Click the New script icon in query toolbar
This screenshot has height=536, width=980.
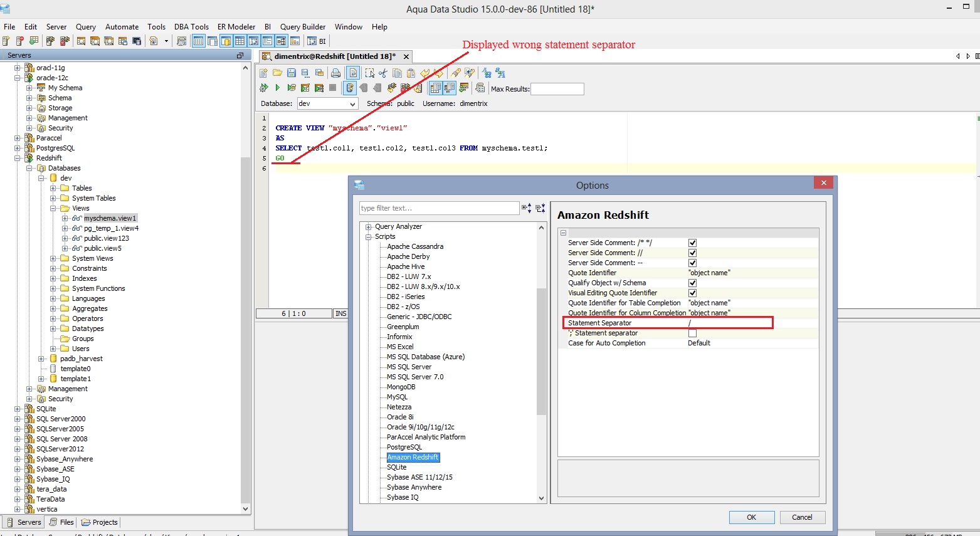263,73
